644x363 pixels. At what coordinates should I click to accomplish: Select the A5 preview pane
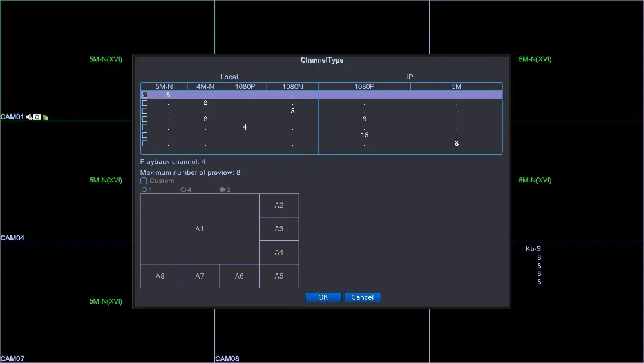(x=279, y=276)
